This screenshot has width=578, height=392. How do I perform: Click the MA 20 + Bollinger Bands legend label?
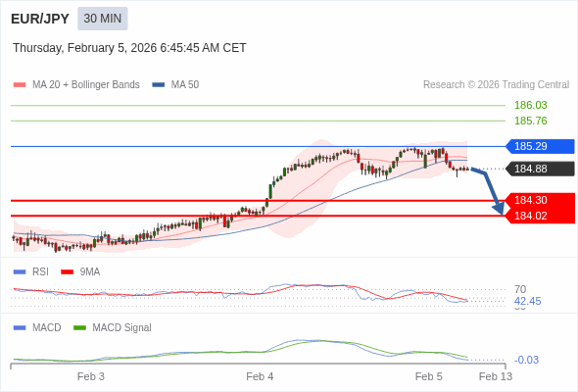(86, 85)
